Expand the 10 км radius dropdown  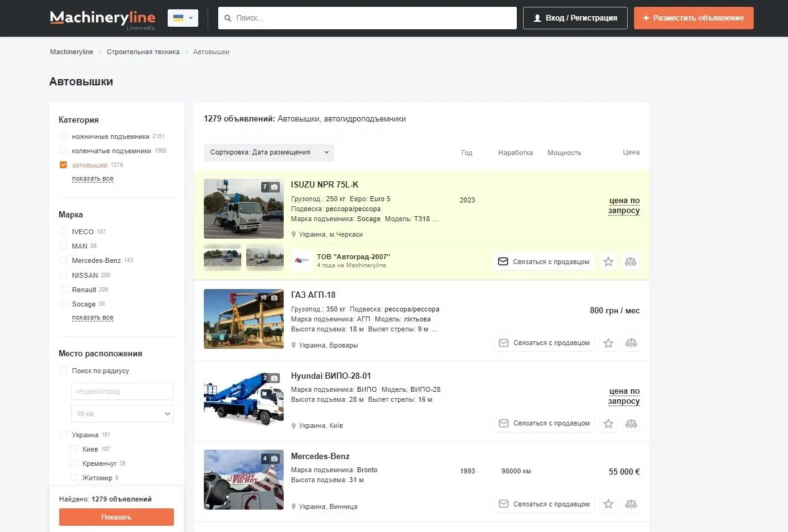click(x=122, y=414)
